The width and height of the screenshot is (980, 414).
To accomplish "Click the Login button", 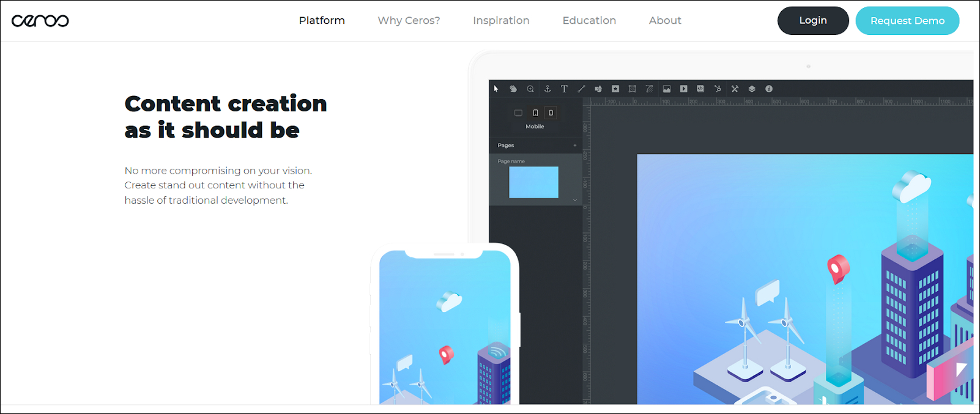I will [x=812, y=21].
